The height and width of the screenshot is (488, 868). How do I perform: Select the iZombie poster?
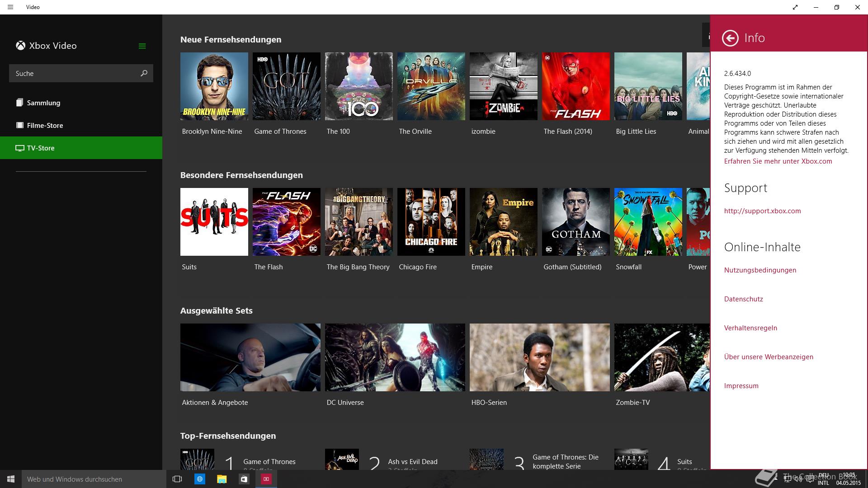504,86
